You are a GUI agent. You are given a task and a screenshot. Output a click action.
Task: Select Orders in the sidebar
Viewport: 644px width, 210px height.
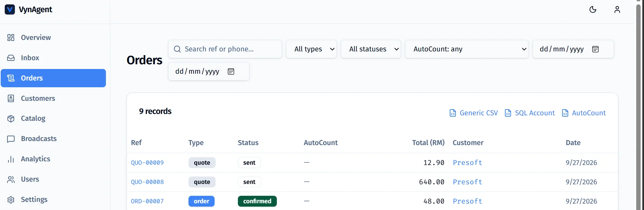tap(53, 78)
